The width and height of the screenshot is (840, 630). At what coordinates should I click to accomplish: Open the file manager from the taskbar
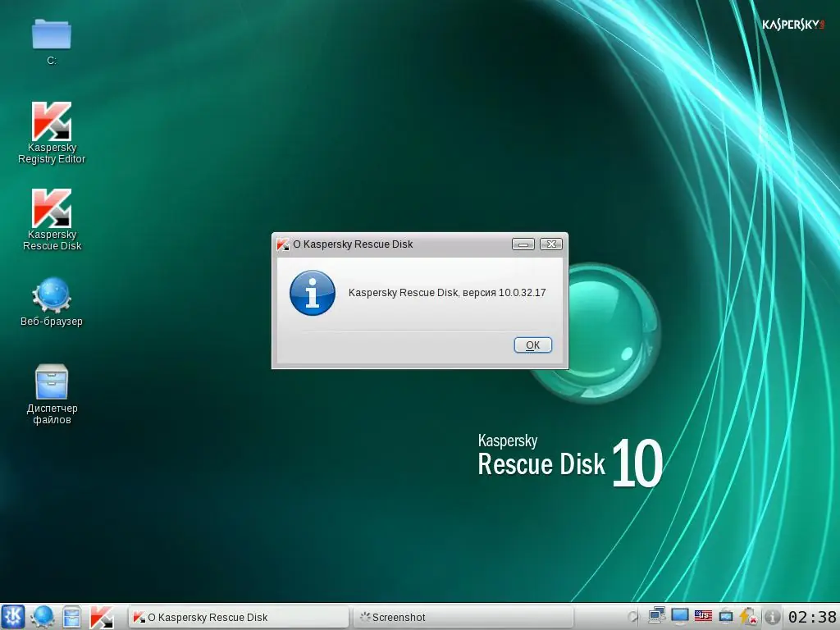(x=72, y=617)
